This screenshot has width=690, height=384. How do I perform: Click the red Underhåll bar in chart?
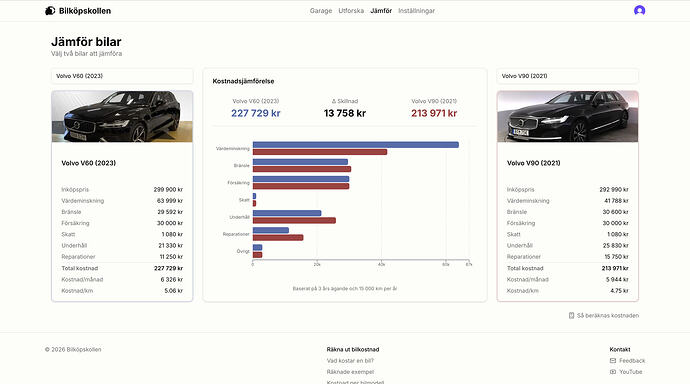pos(294,220)
